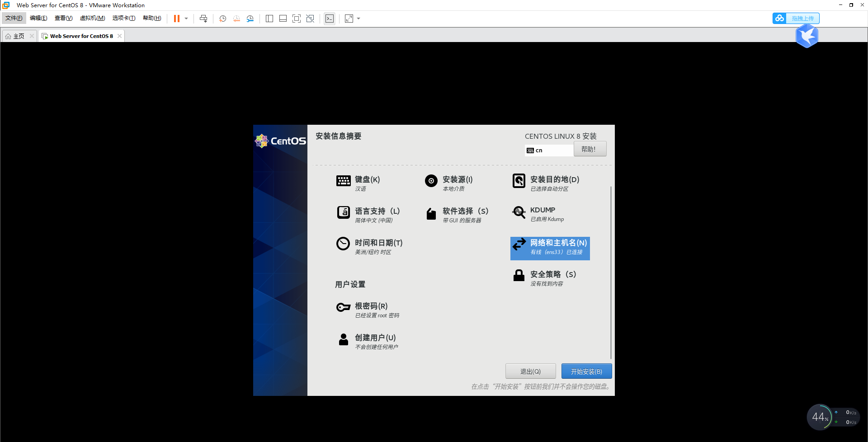Open the 安全策略(S) lock icon
The image size is (868, 442).
(519, 275)
